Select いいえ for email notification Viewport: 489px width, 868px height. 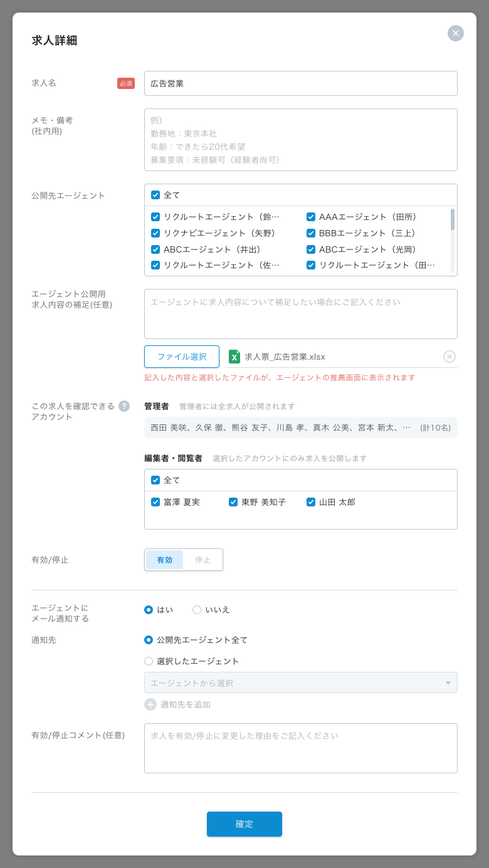(x=197, y=610)
